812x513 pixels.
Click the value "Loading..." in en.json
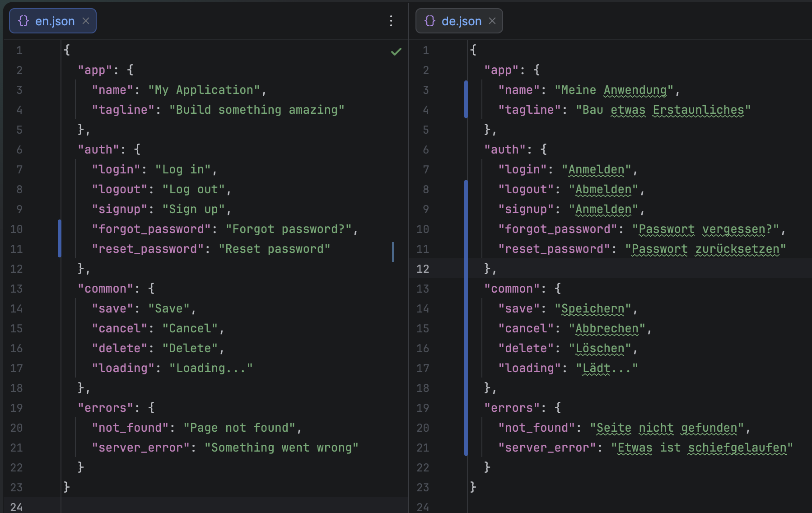[x=210, y=368]
